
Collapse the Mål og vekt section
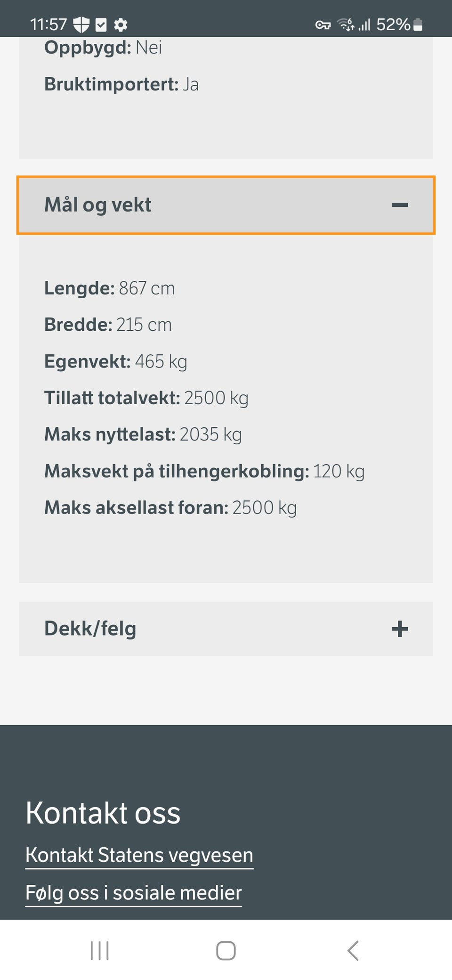[226, 205]
